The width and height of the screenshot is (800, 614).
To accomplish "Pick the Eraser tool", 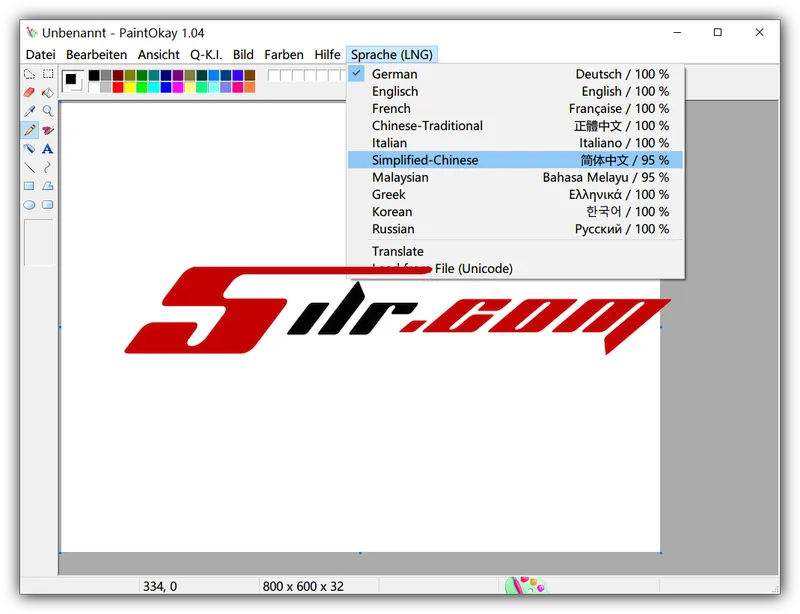I will click(x=30, y=92).
